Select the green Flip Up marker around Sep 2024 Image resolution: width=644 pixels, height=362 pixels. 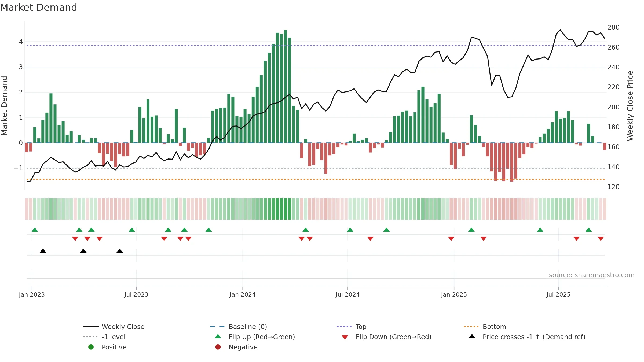[386, 230]
